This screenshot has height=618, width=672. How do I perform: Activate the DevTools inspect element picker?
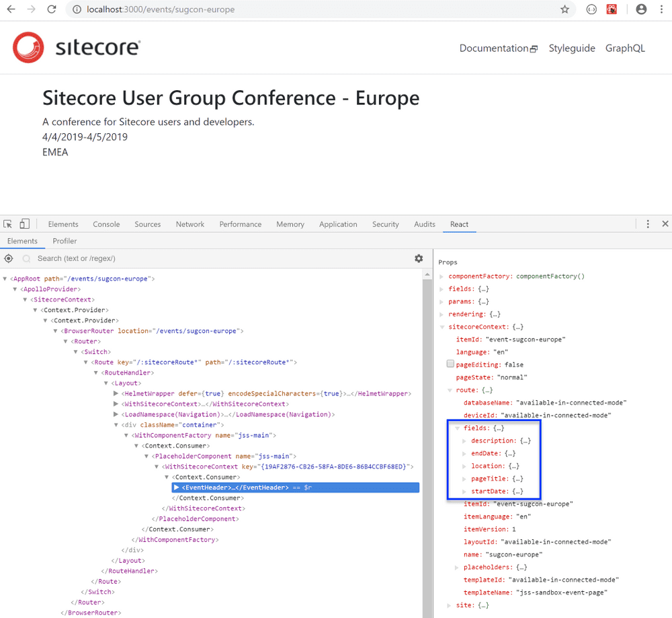tap(7, 224)
